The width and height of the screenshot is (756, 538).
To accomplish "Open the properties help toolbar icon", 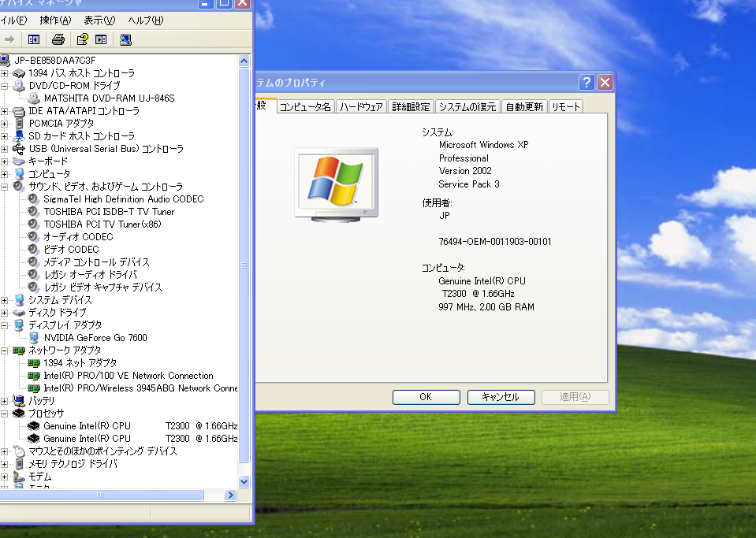I will click(83, 39).
